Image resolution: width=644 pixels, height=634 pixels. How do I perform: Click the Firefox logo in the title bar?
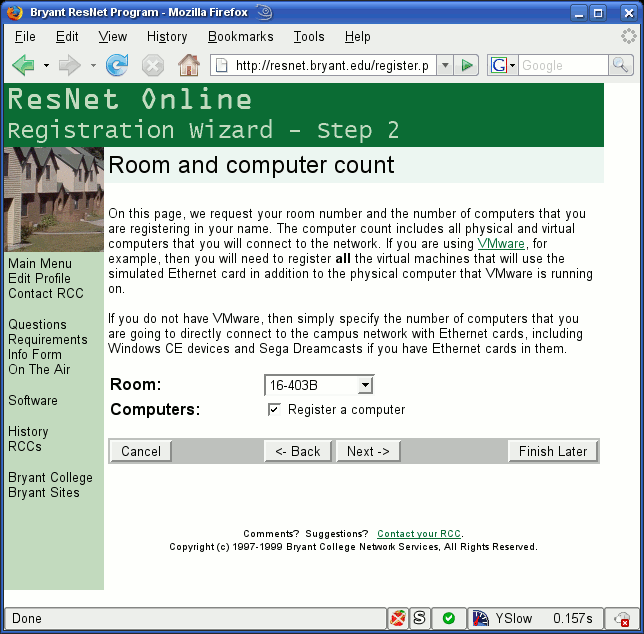[x=15, y=12]
